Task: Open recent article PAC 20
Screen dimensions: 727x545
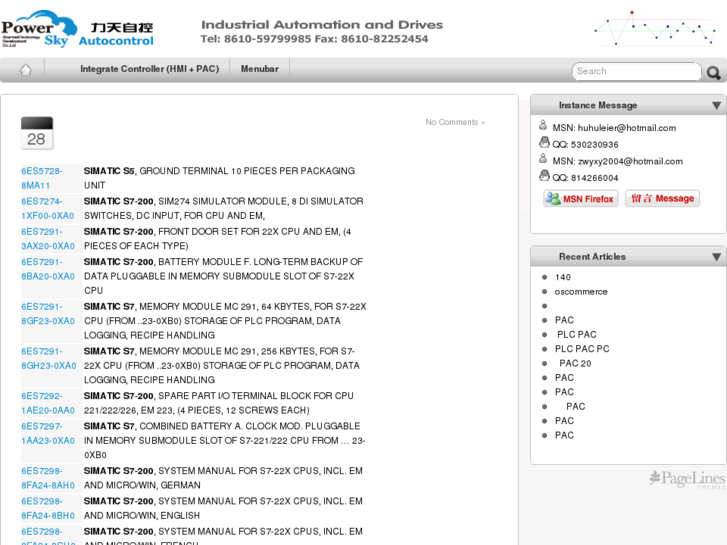Action: pyautogui.click(x=575, y=363)
